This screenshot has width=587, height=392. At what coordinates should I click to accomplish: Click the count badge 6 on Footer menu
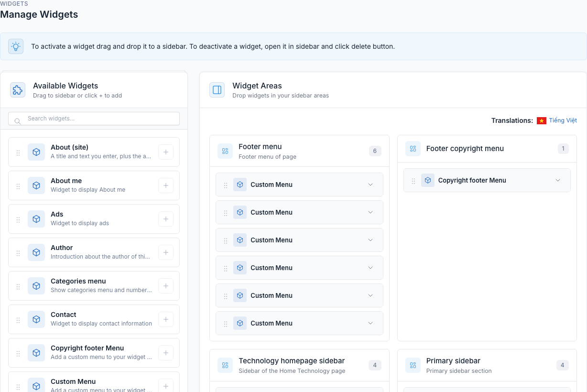(375, 151)
